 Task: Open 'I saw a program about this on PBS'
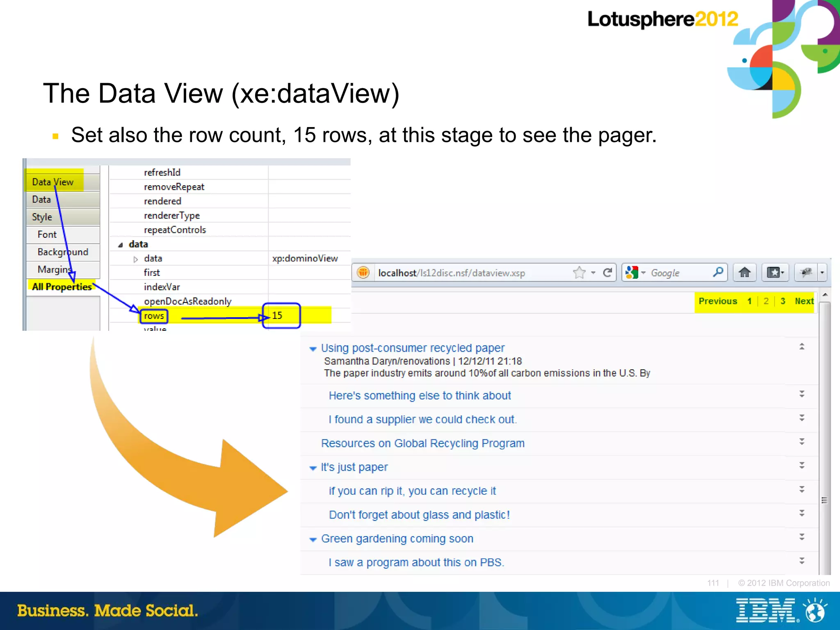[x=416, y=562]
